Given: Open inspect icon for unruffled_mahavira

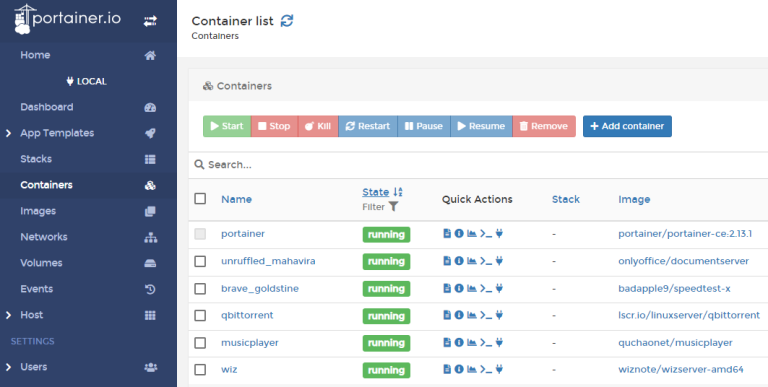Looking at the screenshot, I should point(459,261).
